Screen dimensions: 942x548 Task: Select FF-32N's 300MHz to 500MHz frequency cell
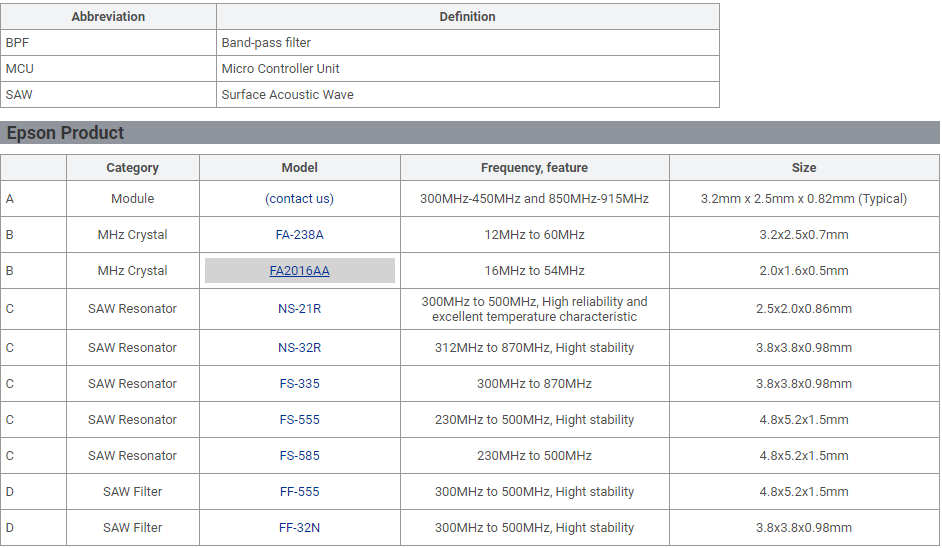tap(534, 528)
